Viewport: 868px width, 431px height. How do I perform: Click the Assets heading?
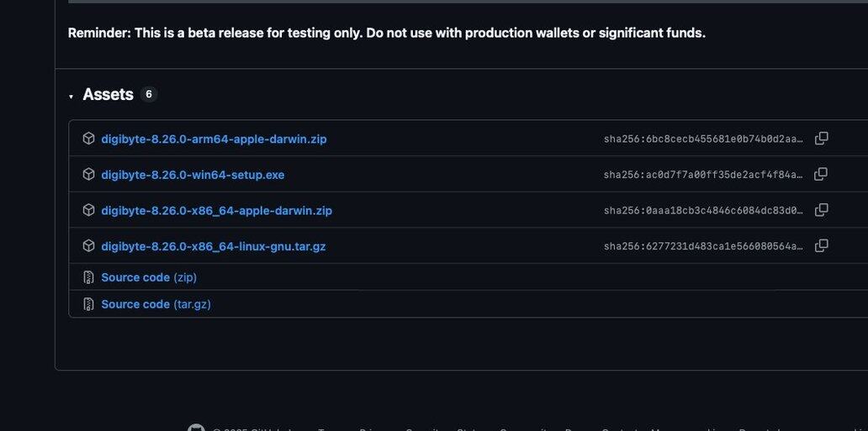[x=108, y=95]
